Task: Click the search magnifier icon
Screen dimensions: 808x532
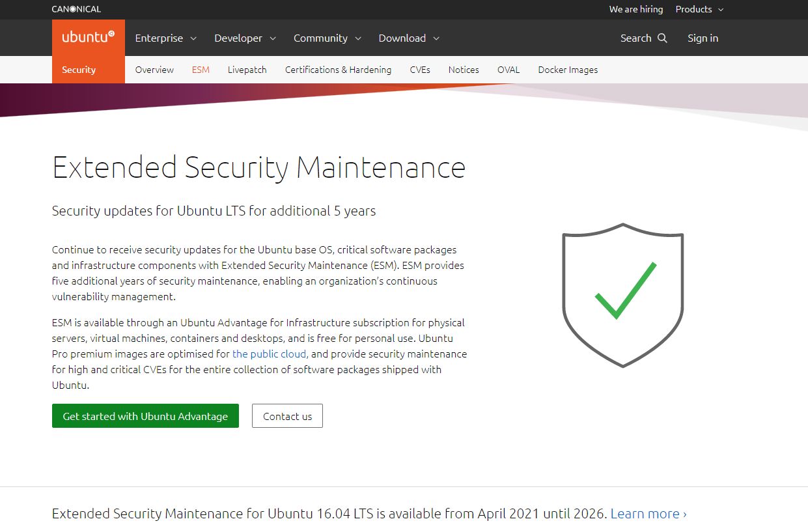Action: (x=663, y=38)
